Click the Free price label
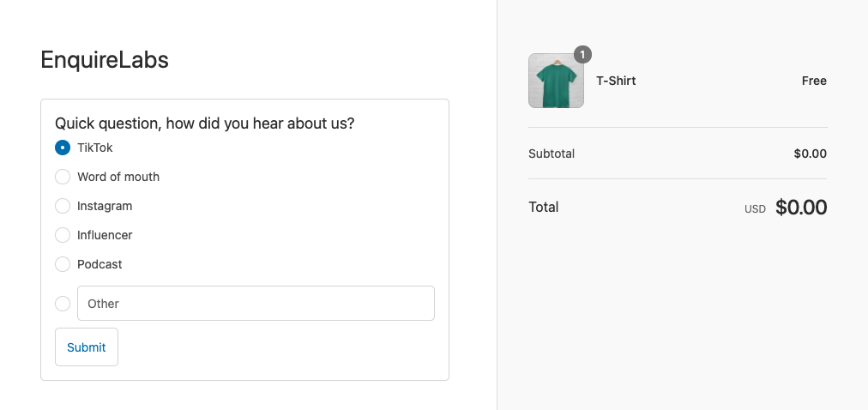Viewport: 868px width, 410px height. click(x=814, y=81)
